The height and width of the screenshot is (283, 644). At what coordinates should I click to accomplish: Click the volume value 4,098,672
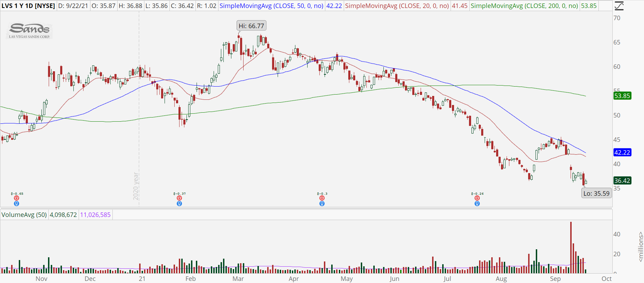(63, 215)
